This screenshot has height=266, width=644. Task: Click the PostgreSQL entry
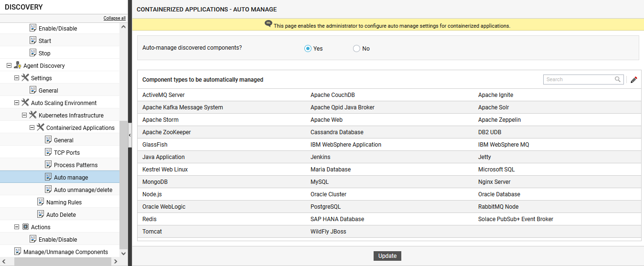(325, 207)
